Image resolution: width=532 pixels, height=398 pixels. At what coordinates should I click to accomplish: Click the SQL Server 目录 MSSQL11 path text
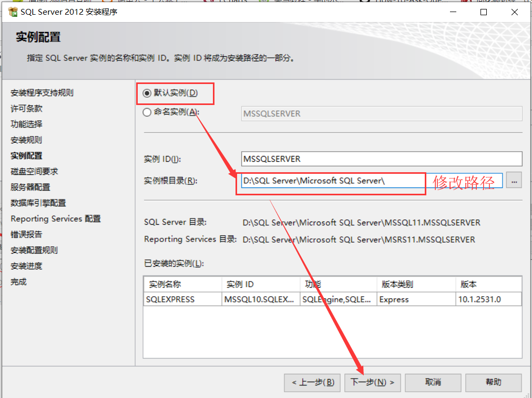coord(361,223)
